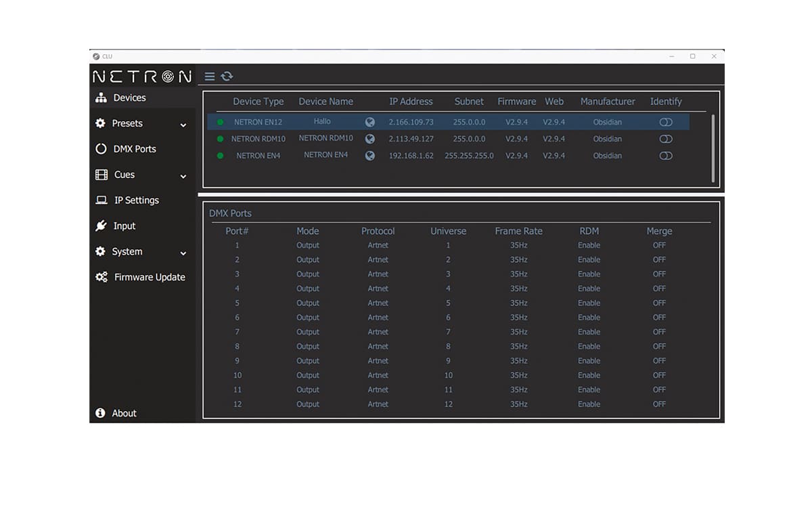Image resolution: width=812 pixels, height=508 pixels.
Task: Click the IP Address column header
Action: pos(411,102)
